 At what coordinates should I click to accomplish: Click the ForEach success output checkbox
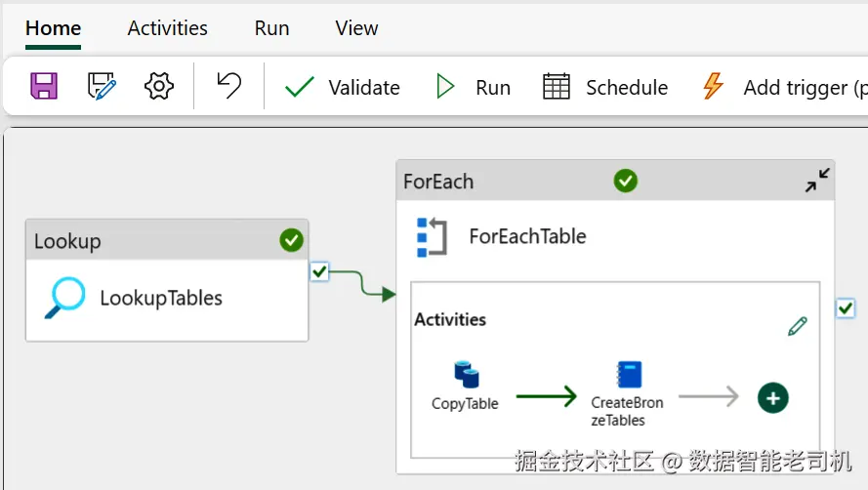846,308
